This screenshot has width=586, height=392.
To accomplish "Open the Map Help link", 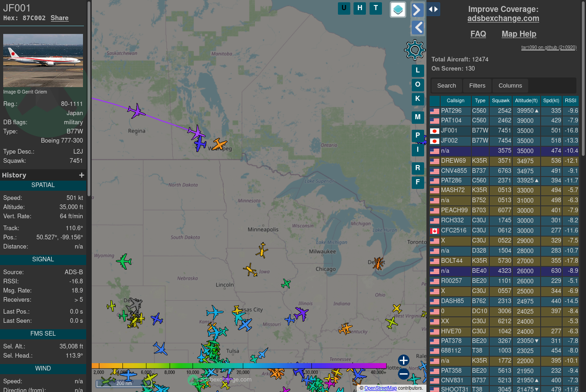I will click(x=519, y=34).
